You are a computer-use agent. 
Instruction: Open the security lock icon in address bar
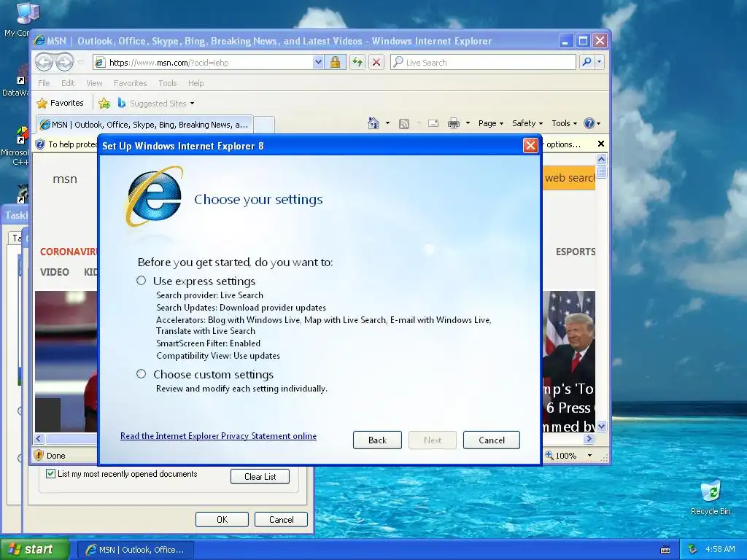[x=336, y=63]
